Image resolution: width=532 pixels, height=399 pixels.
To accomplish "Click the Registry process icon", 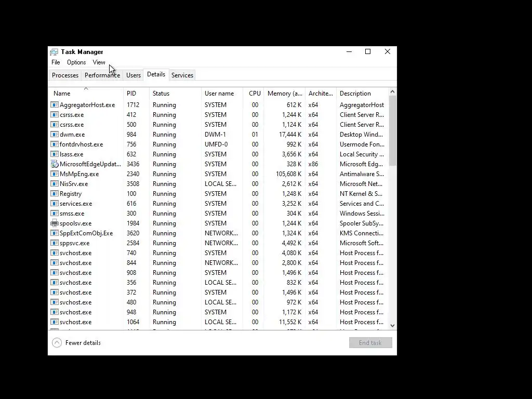I will pos(54,193).
